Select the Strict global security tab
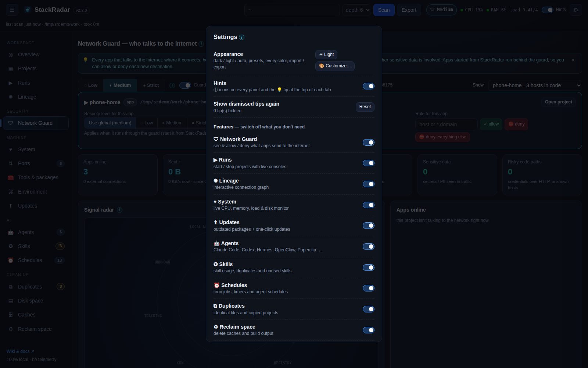This screenshot has width=588, height=368. (x=151, y=85)
